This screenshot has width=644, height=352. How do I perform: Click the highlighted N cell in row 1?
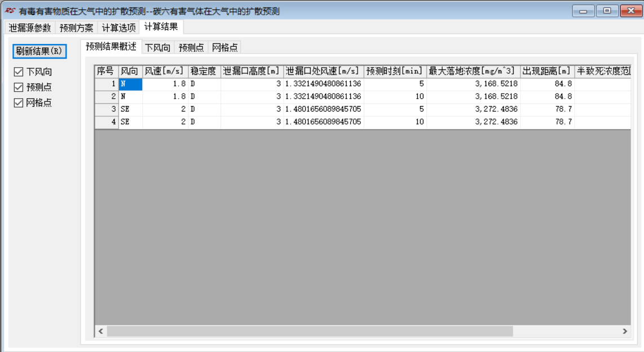(130, 84)
